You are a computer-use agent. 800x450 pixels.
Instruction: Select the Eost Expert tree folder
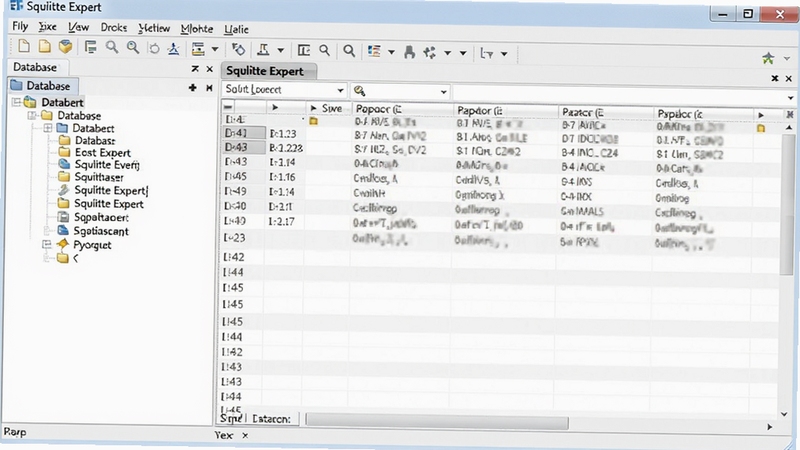pyautogui.click(x=103, y=153)
